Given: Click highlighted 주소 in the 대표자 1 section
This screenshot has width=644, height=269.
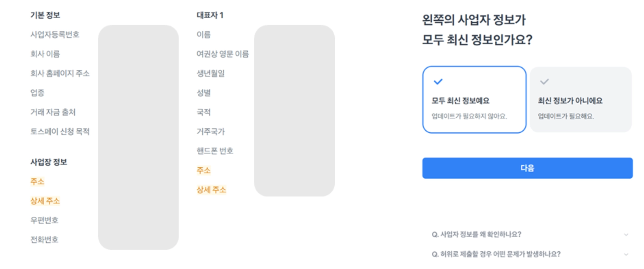Looking at the screenshot, I should point(203,170).
